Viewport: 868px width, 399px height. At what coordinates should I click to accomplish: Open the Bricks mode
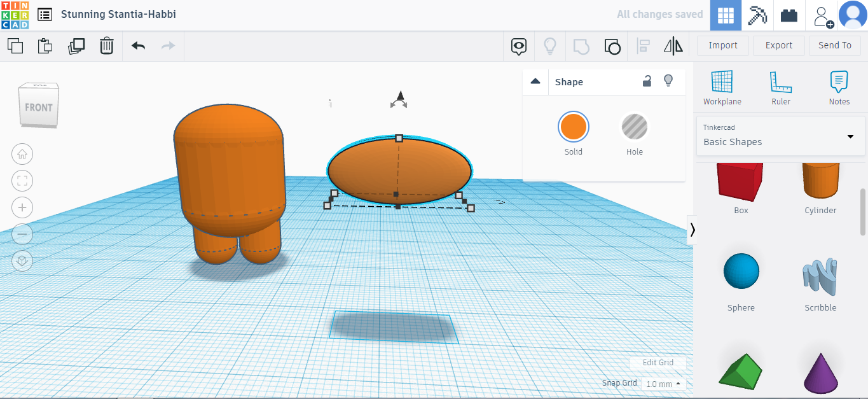click(x=789, y=15)
